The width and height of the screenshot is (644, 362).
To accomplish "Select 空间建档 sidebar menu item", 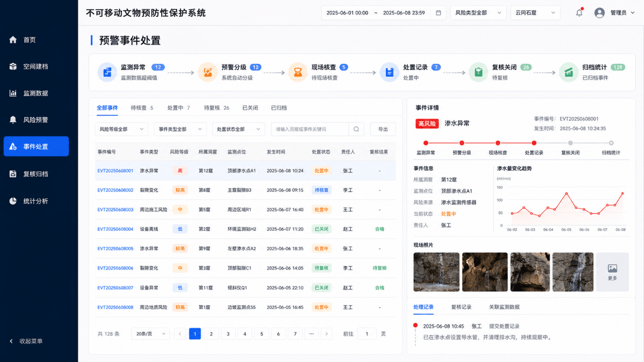I will click(36, 66).
